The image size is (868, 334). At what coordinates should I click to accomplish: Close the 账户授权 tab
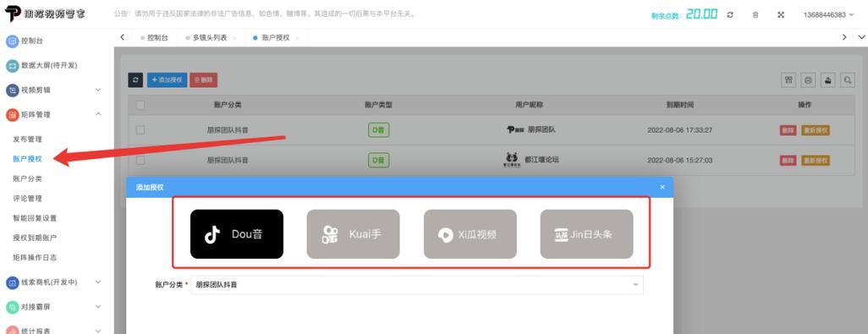(297, 38)
